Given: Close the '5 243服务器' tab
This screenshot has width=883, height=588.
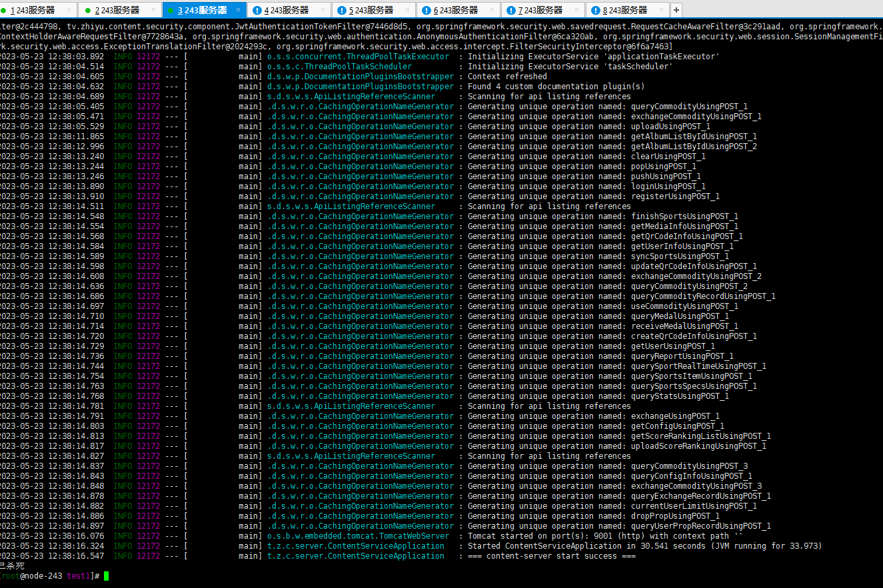Looking at the screenshot, I should 407,11.
